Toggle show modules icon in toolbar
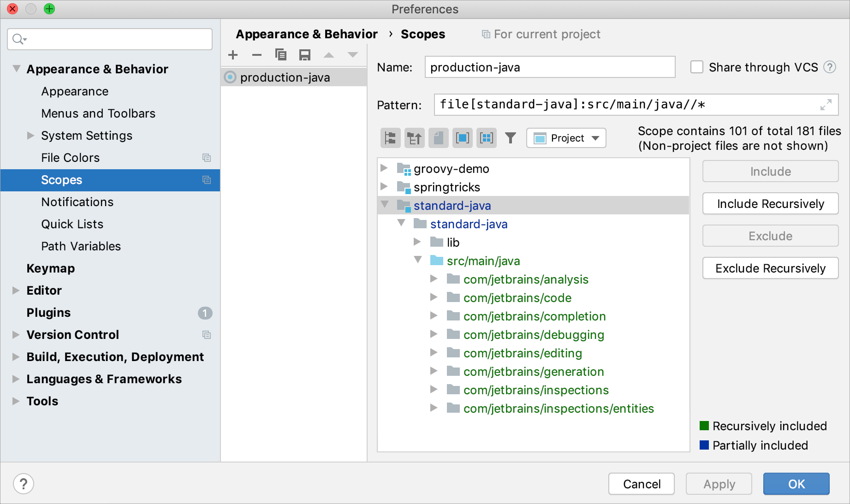Screen dimensions: 850x504 tap(463, 138)
